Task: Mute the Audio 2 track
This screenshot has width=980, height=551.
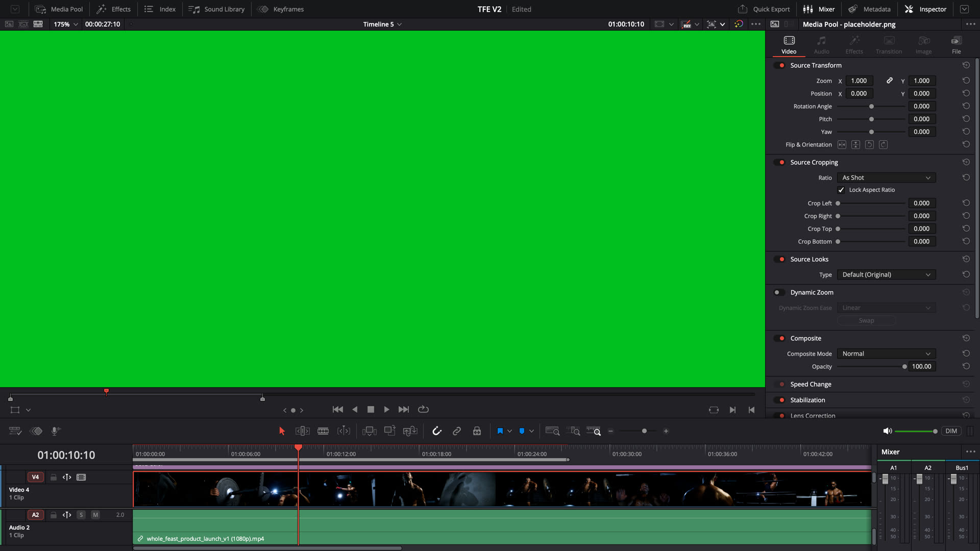Action: pyautogui.click(x=95, y=515)
